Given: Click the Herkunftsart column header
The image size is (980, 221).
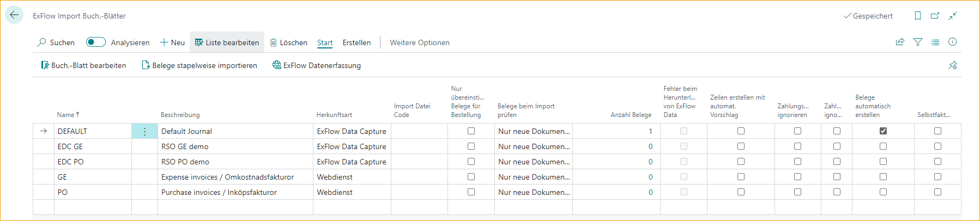Looking at the screenshot, I should (334, 115).
